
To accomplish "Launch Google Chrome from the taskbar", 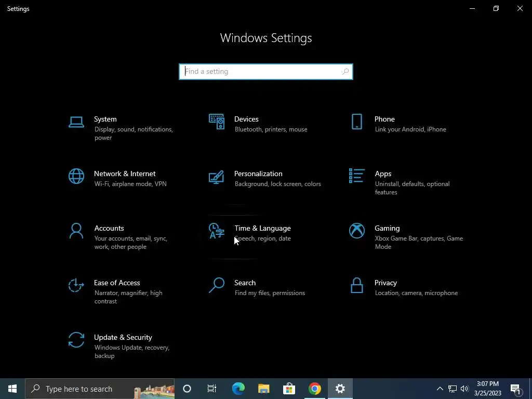I will pyautogui.click(x=314, y=389).
